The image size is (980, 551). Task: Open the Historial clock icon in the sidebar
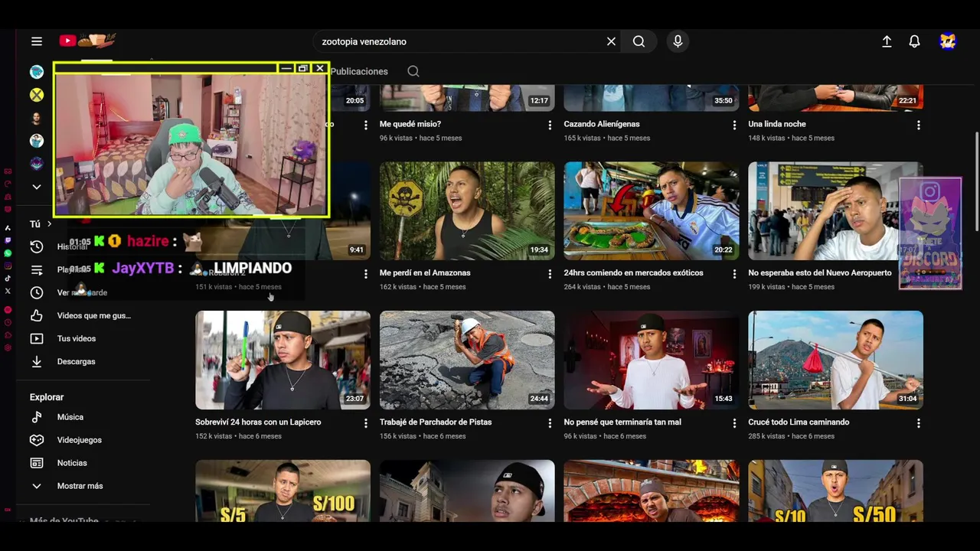(36, 246)
